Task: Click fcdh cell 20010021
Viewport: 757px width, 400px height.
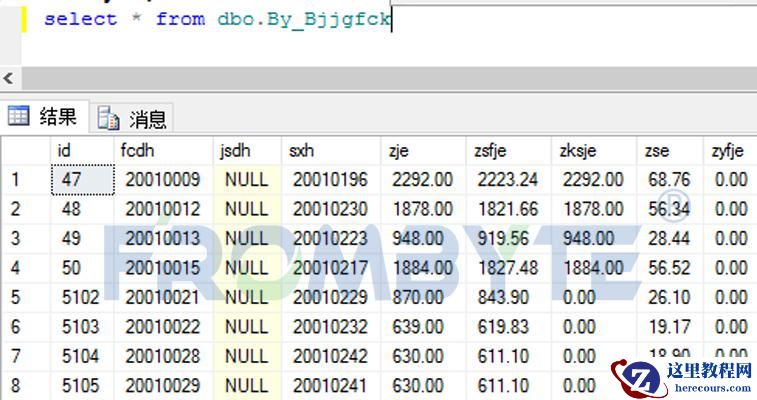Action: tap(164, 297)
